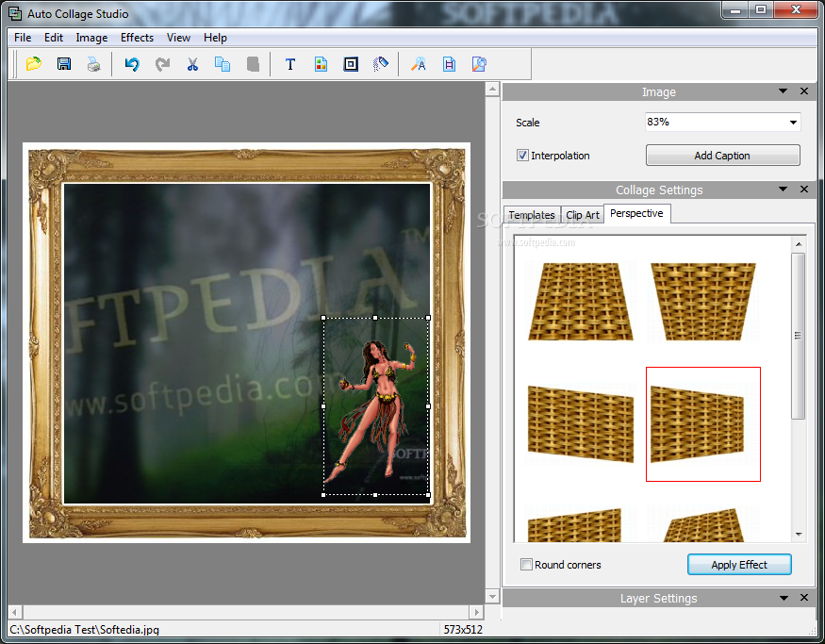Click the colored template layout icon

pos(321,64)
